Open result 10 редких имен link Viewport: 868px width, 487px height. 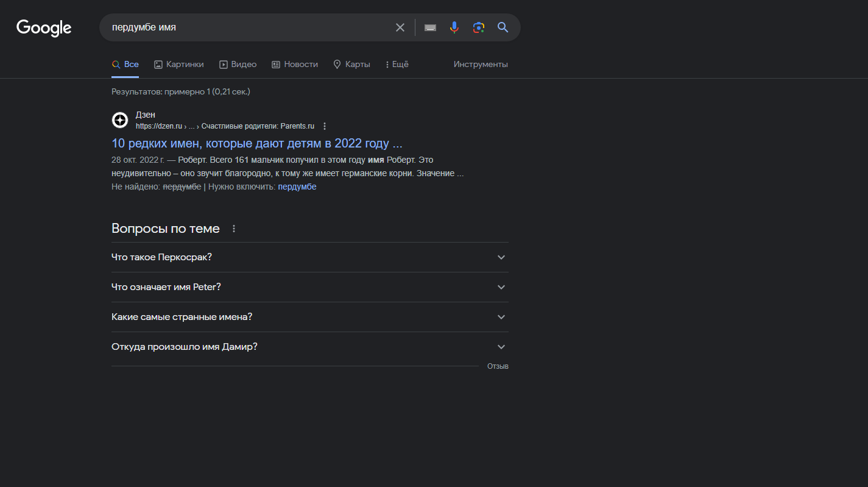pyautogui.click(x=257, y=144)
